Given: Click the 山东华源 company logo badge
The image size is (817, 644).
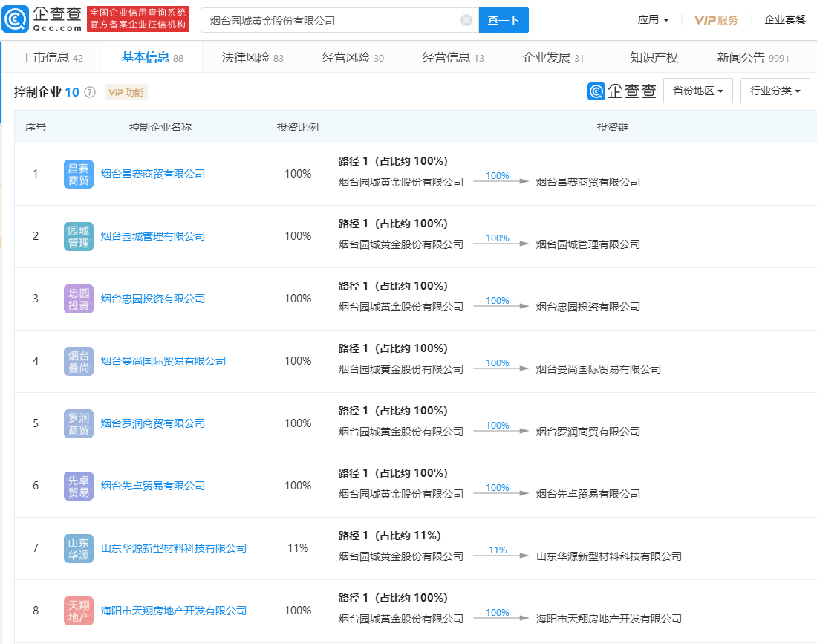Looking at the screenshot, I should tap(79, 548).
